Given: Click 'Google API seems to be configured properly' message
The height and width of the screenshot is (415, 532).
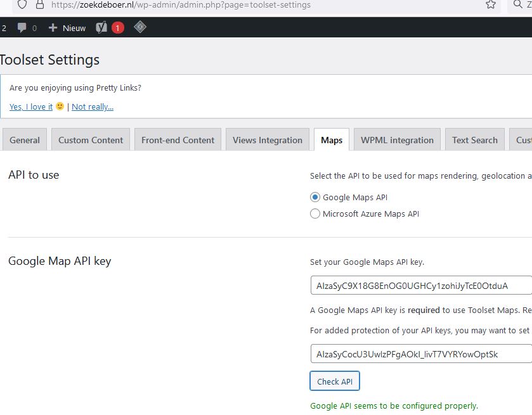Looking at the screenshot, I should [394, 406].
